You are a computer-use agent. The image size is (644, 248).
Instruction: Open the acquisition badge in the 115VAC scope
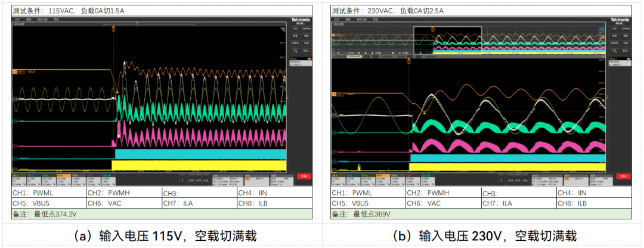[x=281, y=179]
